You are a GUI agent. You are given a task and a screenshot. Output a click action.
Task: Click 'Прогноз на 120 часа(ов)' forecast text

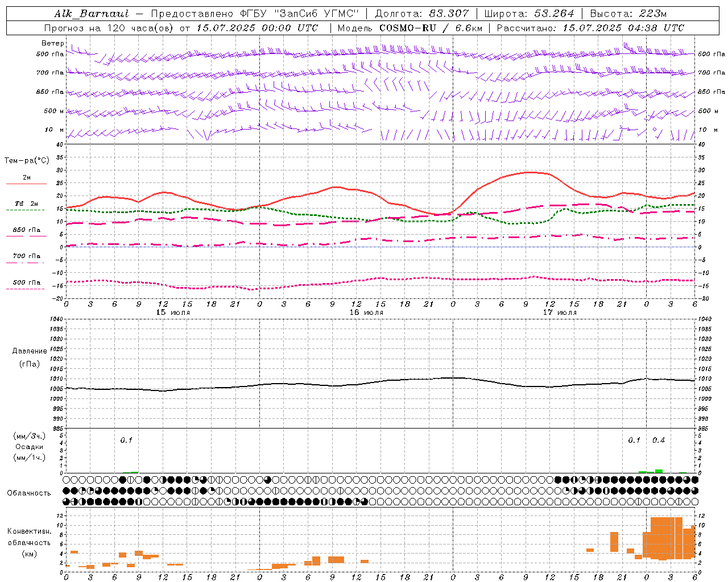click(110, 28)
